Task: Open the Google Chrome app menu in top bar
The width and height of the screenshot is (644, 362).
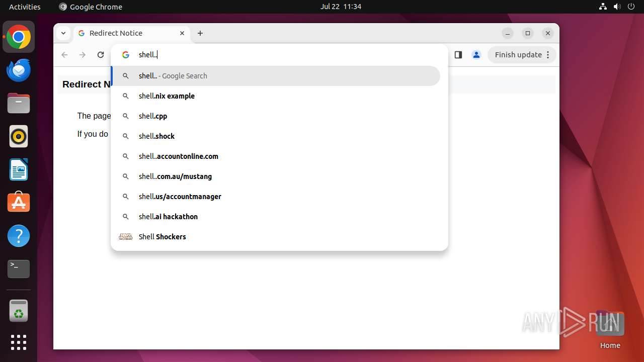Action: [91, 7]
